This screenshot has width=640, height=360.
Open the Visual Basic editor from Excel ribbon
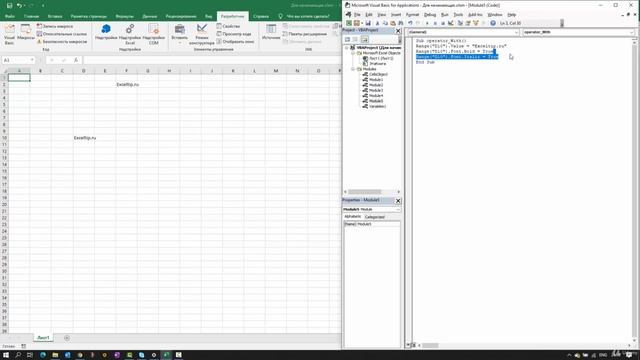(x=9, y=33)
